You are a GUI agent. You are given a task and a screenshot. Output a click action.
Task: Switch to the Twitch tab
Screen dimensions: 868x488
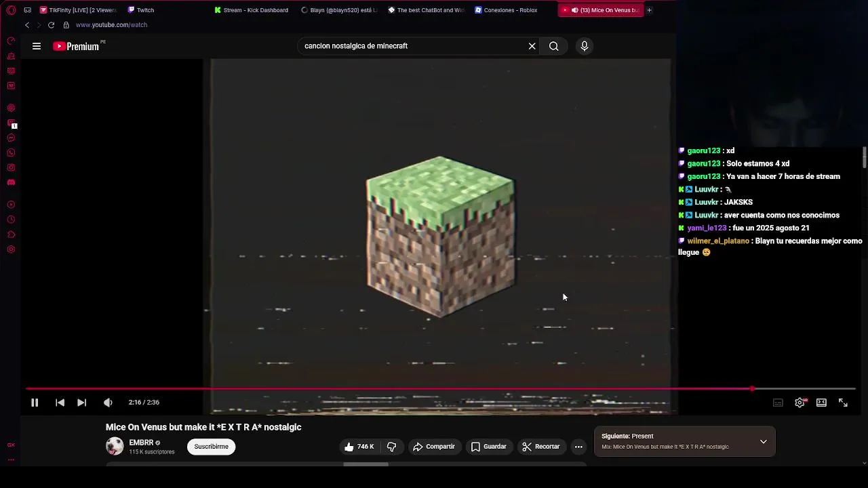pyautogui.click(x=141, y=10)
